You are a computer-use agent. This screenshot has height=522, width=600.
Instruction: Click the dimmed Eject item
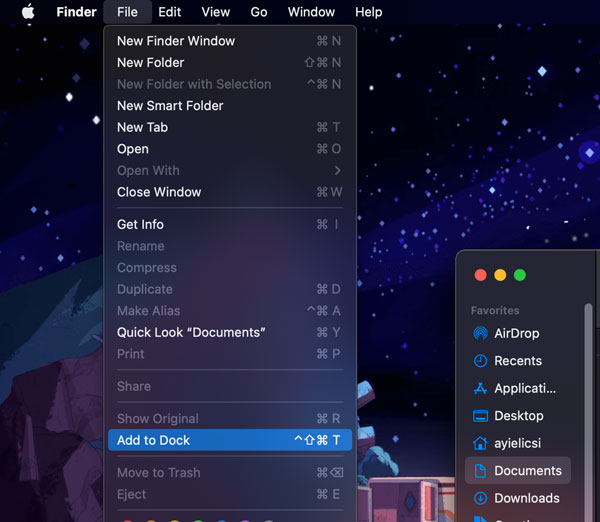(230, 494)
